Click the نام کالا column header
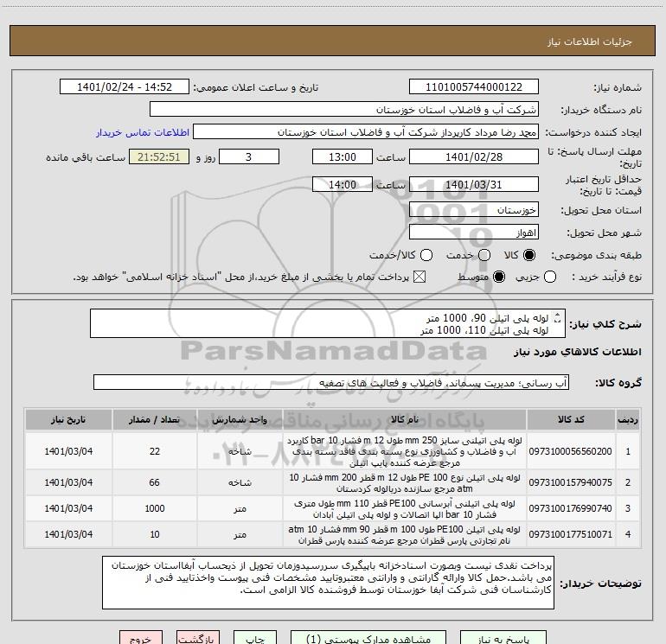 [405, 419]
